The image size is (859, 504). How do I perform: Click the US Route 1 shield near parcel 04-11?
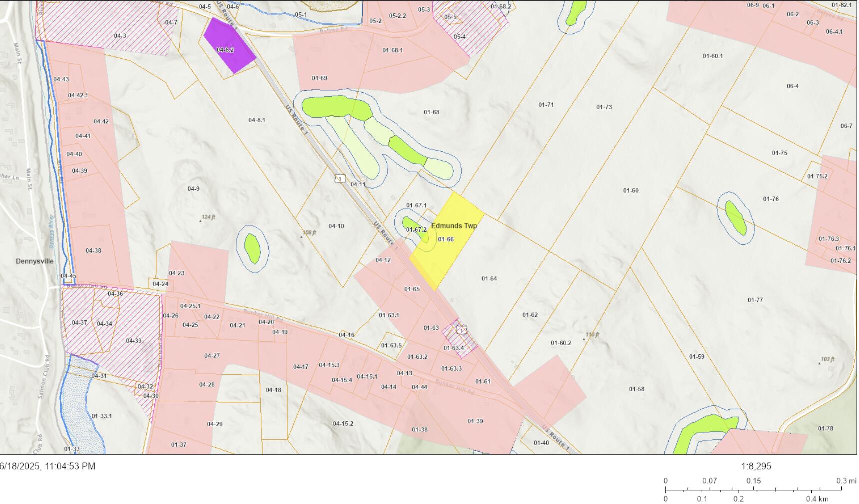tap(340, 178)
